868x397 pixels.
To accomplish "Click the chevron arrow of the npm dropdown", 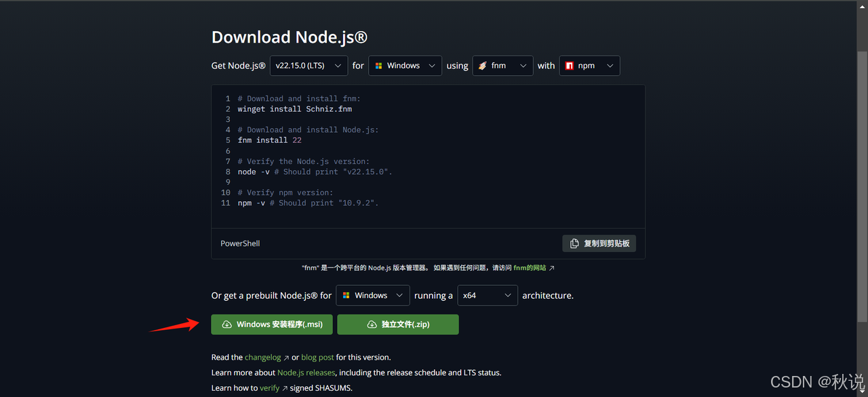I will pyautogui.click(x=610, y=66).
